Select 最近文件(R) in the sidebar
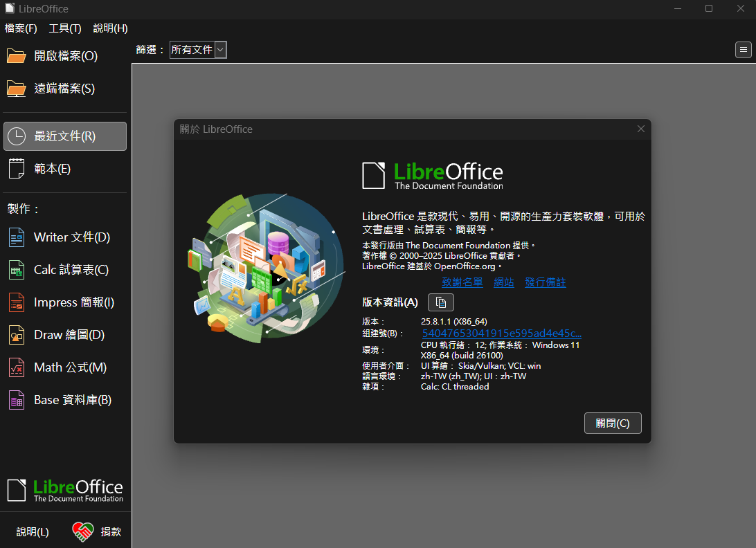The image size is (756, 548). [x=65, y=136]
